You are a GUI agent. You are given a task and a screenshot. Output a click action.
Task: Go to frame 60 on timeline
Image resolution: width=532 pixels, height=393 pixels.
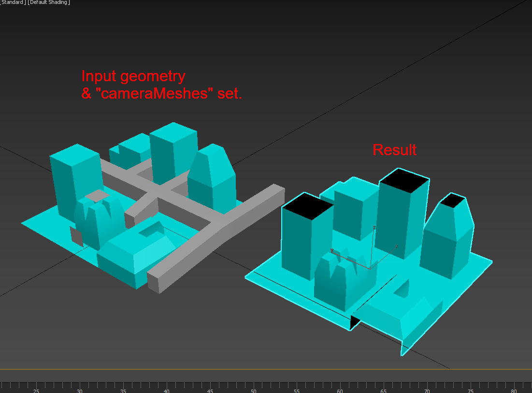(340, 387)
